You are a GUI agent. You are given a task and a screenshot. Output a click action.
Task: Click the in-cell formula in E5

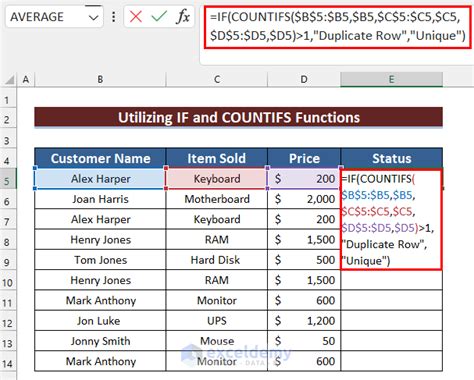(391, 219)
